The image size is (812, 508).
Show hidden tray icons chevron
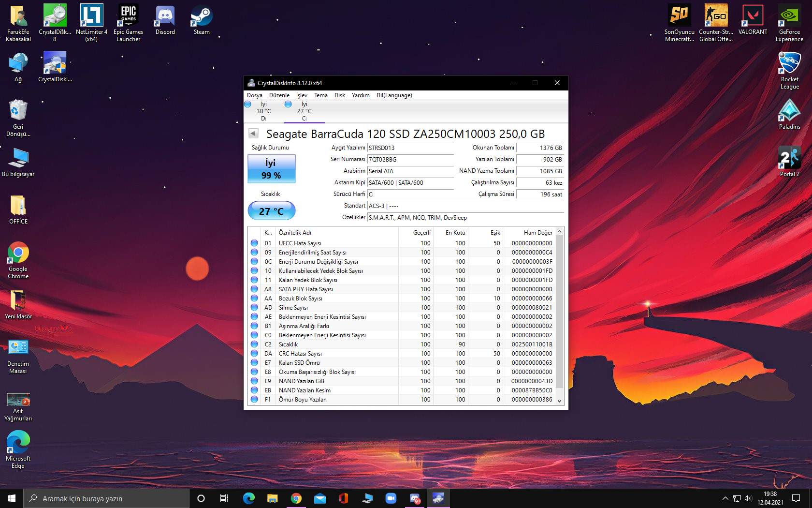pyautogui.click(x=725, y=498)
